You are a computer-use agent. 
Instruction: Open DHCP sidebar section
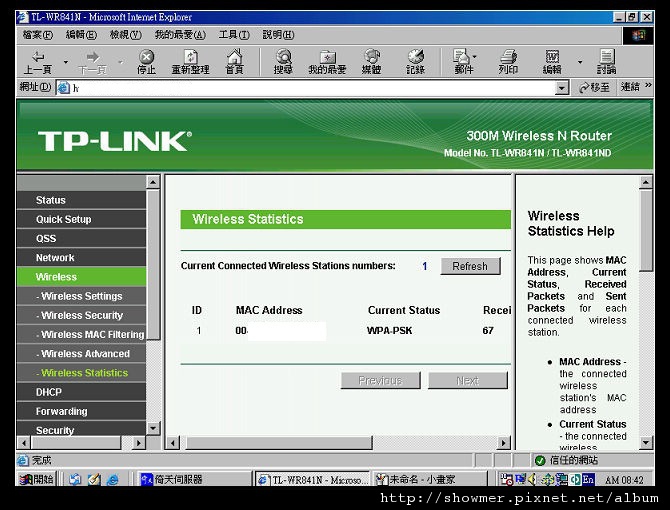click(81, 392)
